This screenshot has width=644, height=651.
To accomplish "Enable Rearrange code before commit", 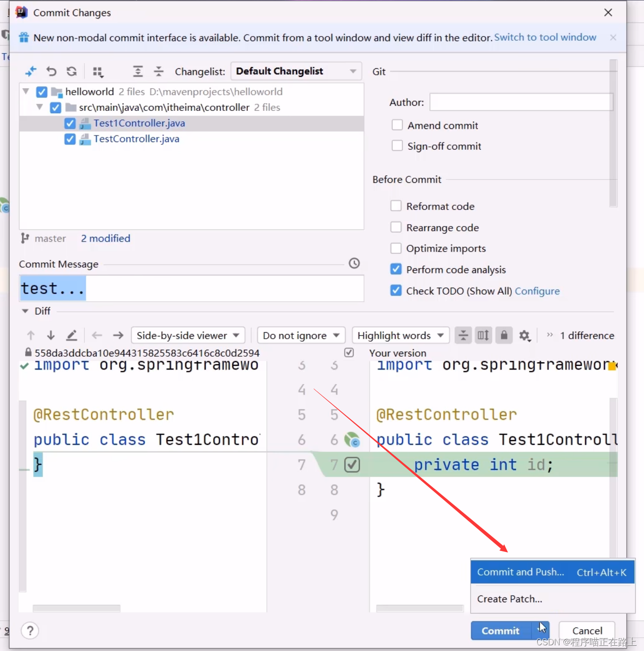I will click(x=396, y=227).
